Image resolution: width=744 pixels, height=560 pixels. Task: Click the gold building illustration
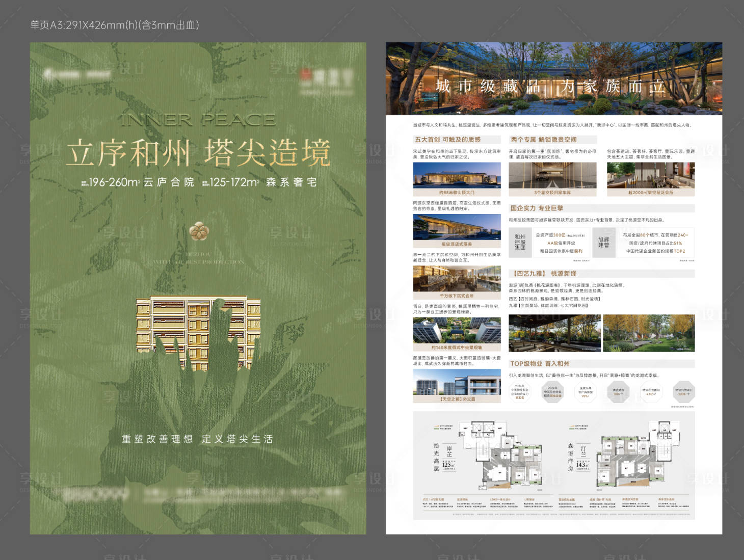(x=198, y=331)
